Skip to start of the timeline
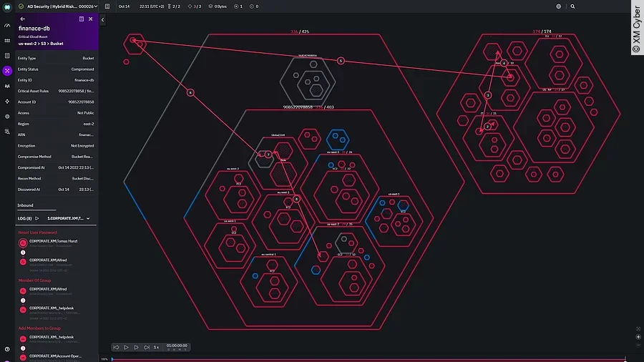 (116, 347)
